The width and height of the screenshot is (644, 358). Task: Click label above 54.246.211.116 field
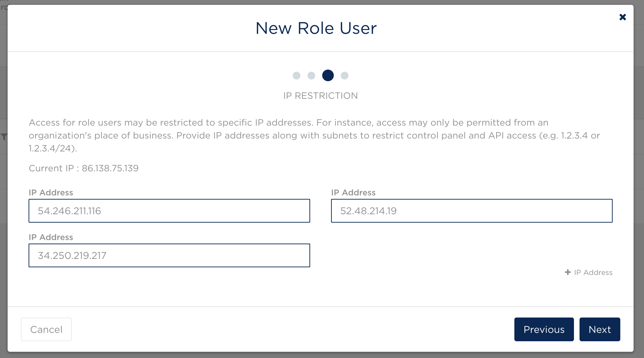(x=51, y=193)
